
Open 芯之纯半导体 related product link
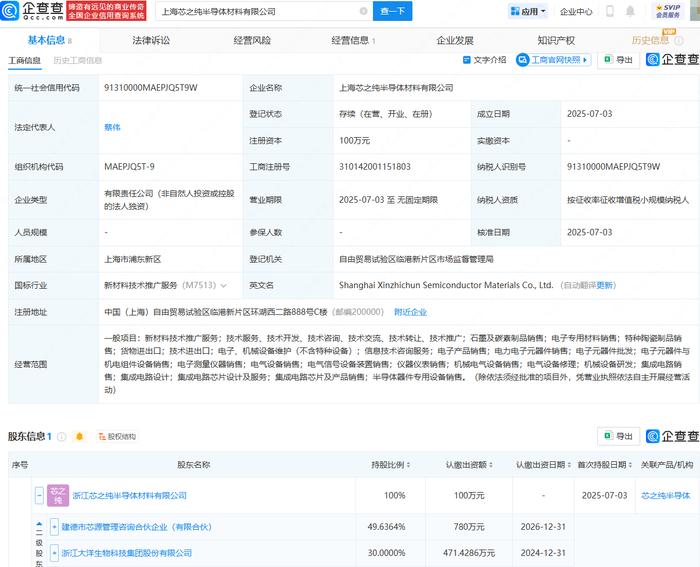click(666, 496)
